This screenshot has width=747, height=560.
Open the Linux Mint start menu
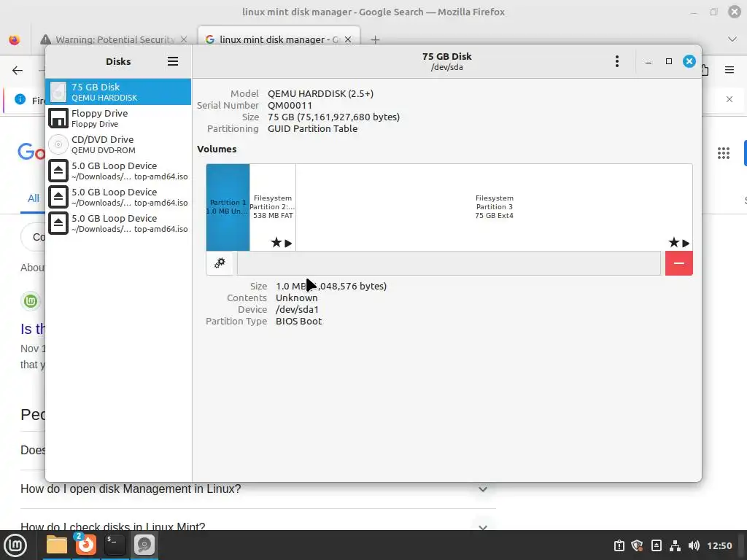[x=15, y=545]
